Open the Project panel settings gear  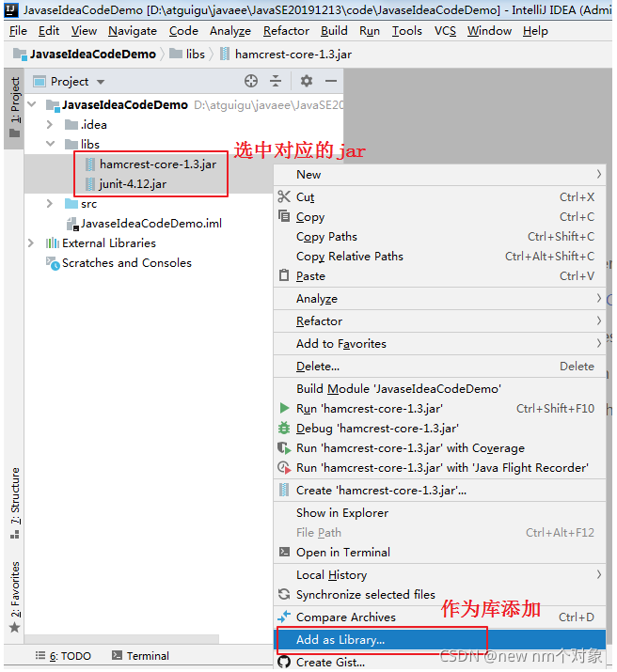pyautogui.click(x=306, y=81)
